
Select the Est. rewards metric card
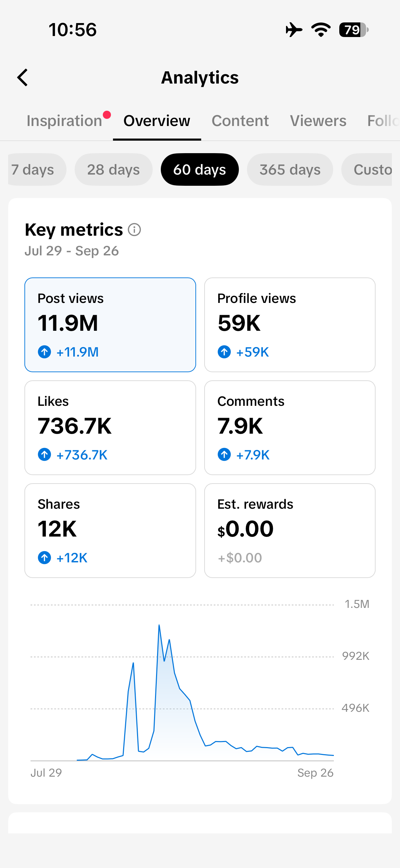tap(290, 530)
